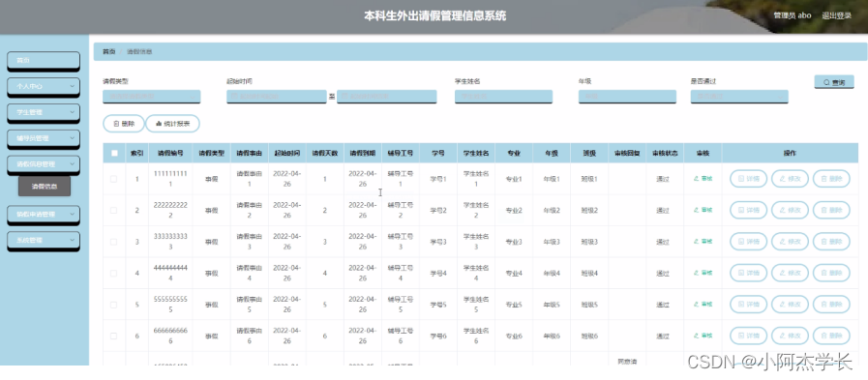This screenshot has height=380, width=868.
Task: Expand the 辅导员管理 sidebar menu
Action: [x=44, y=138]
